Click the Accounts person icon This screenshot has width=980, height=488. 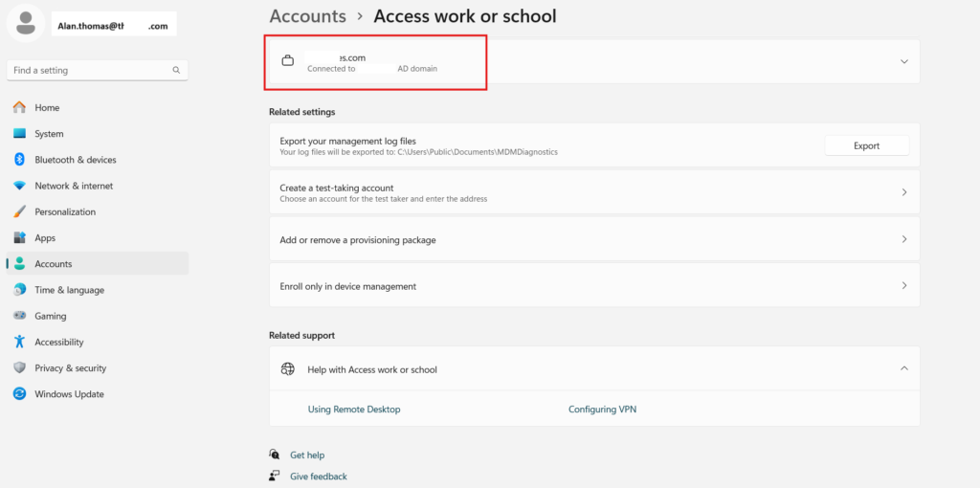tap(20, 264)
